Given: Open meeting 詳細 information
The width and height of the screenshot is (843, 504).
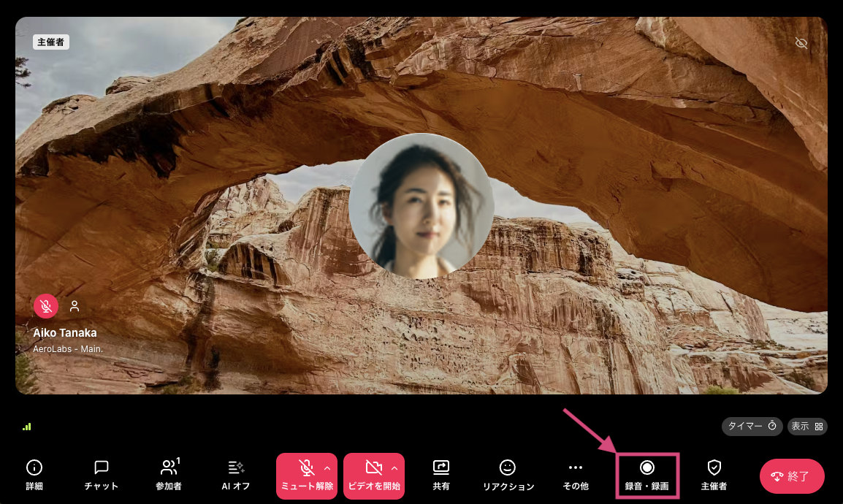Looking at the screenshot, I should [x=34, y=475].
